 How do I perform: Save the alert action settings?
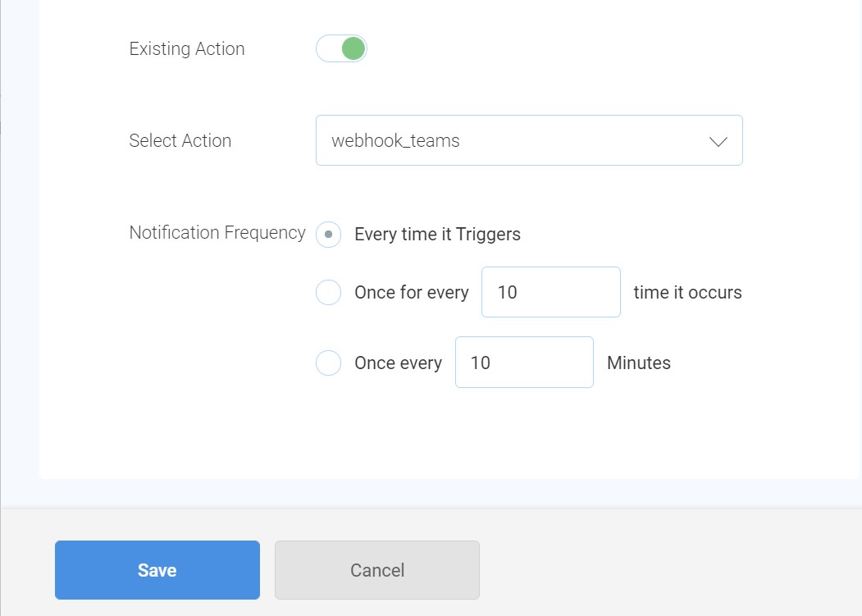click(157, 570)
